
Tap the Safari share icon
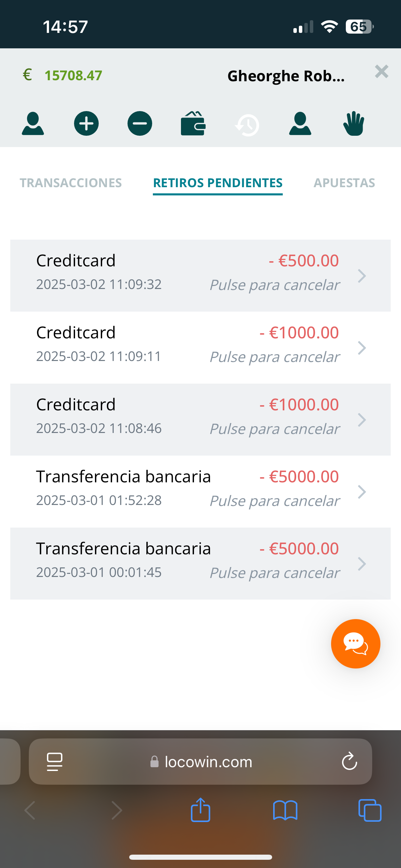(200, 810)
